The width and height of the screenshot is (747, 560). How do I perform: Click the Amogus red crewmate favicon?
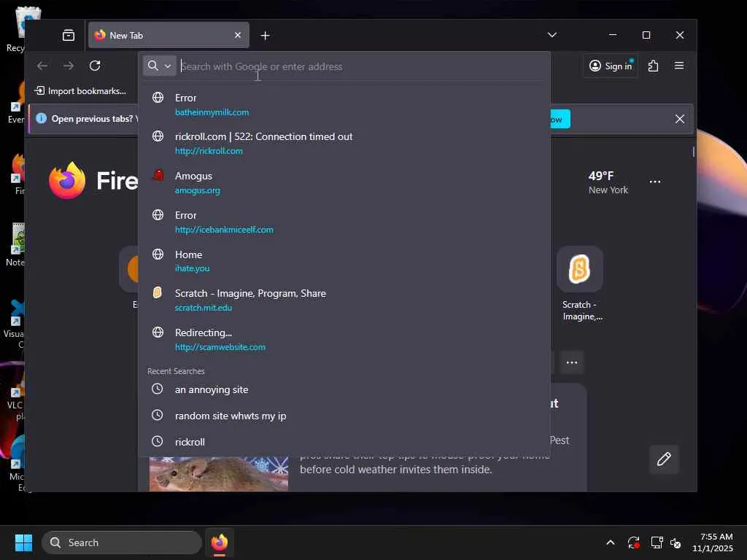pyautogui.click(x=158, y=175)
